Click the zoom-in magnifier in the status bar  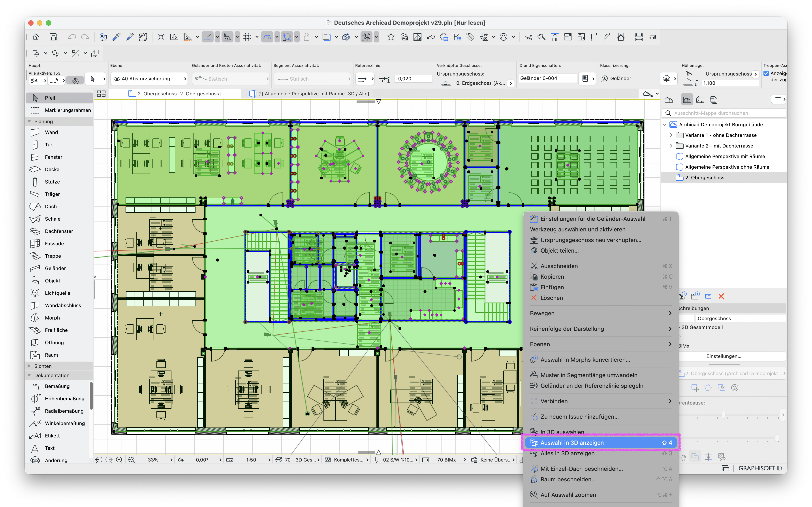[119, 460]
